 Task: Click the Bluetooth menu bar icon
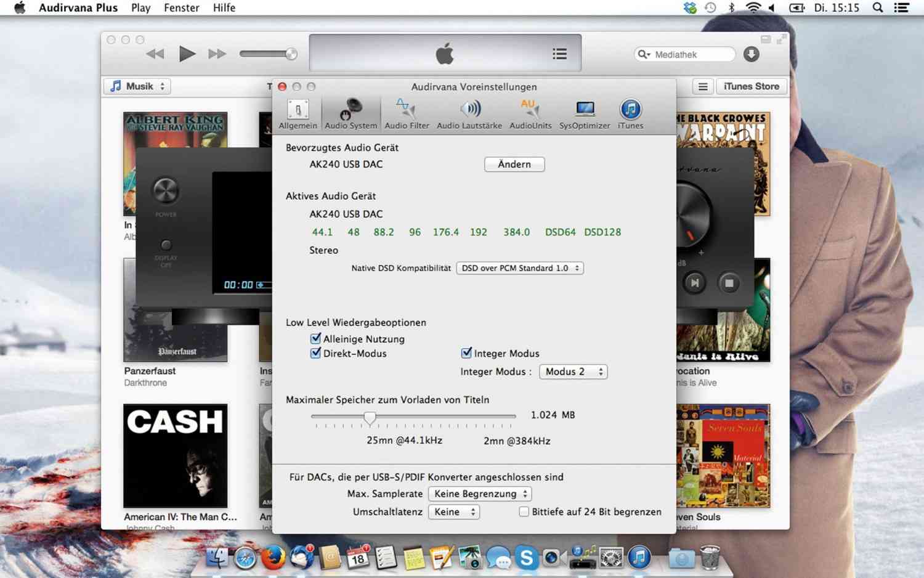(732, 8)
